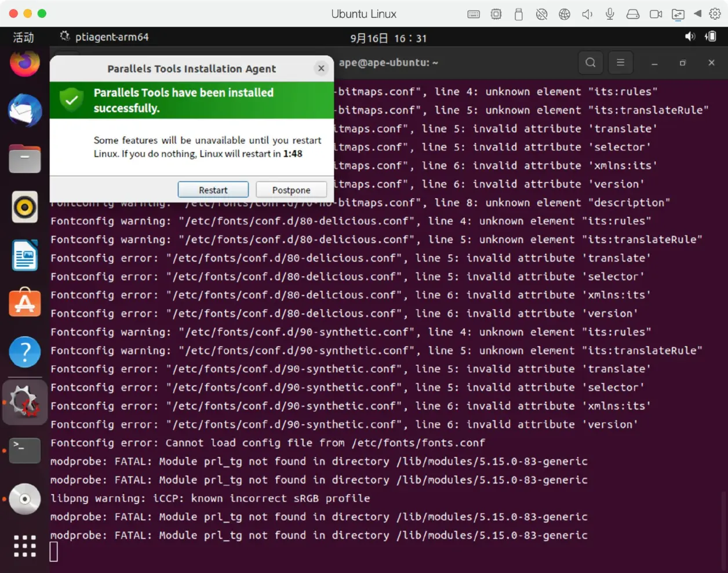Restart Linux from the Parallels dialog
This screenshot has width=728, height=573.
pos(213,190)
